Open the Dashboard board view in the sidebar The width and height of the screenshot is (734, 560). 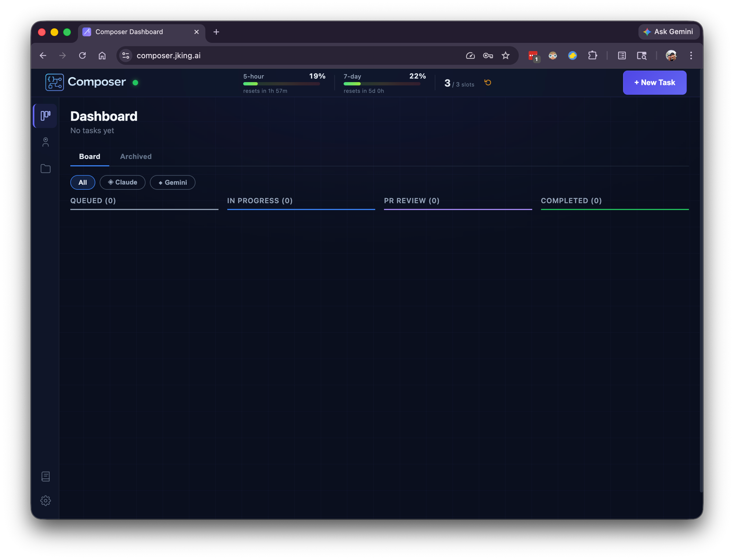45,116
